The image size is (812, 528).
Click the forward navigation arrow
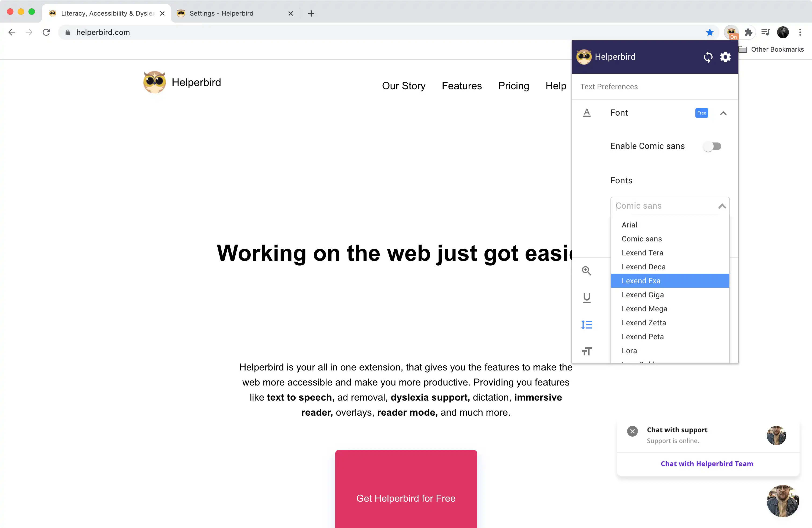[29, 33]
